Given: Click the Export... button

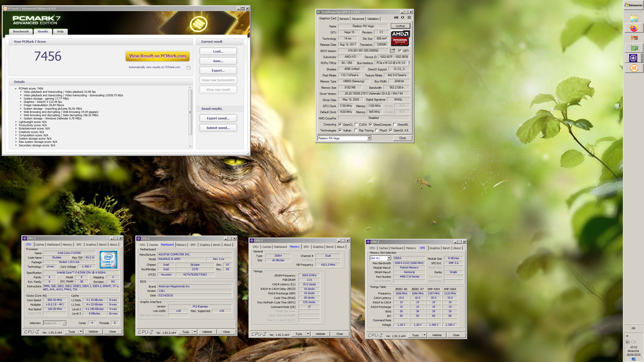Looking at the screenshot, I should [218, 70].
